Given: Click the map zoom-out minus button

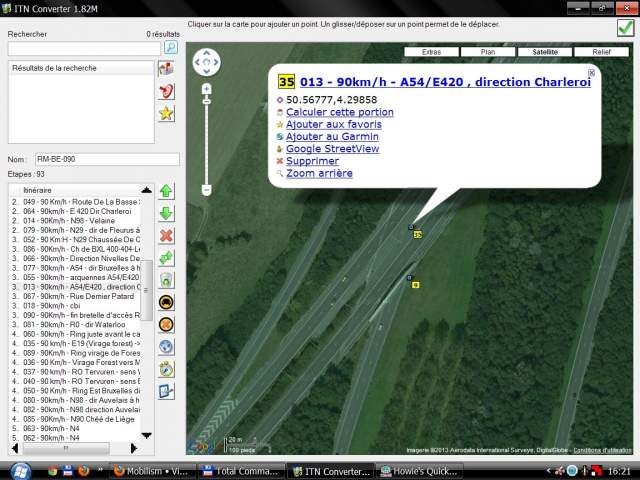Looking at the screenshot, I should pyautogui.click(x=206, y=189).
